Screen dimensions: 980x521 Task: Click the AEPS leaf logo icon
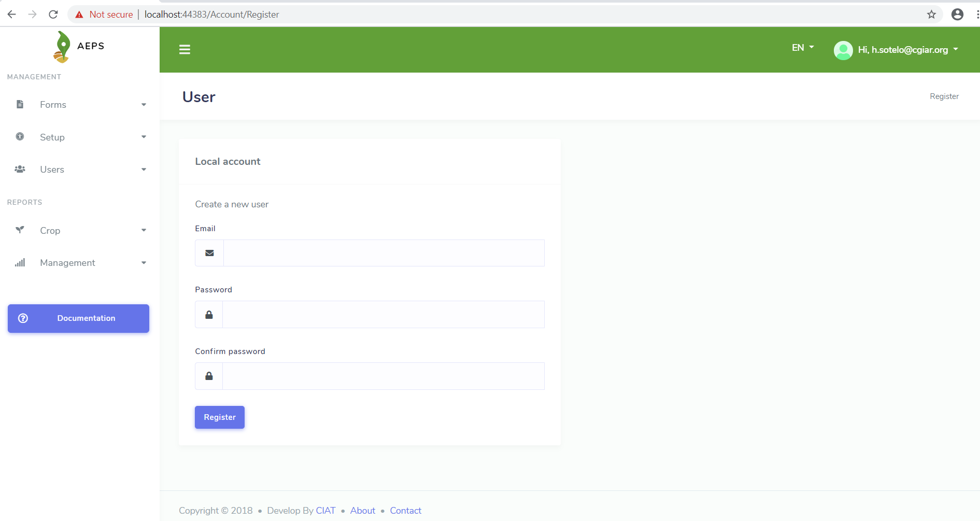point(62,47)
